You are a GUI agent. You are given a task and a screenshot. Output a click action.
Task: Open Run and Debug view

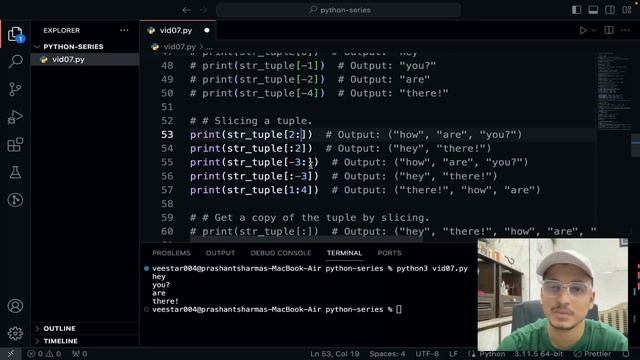click(15, 117)
